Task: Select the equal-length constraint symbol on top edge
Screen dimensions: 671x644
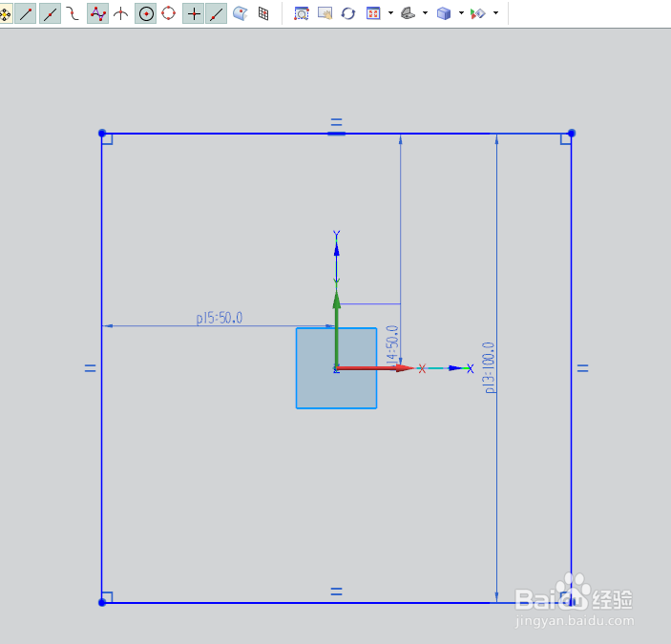Action: point(336,123)
